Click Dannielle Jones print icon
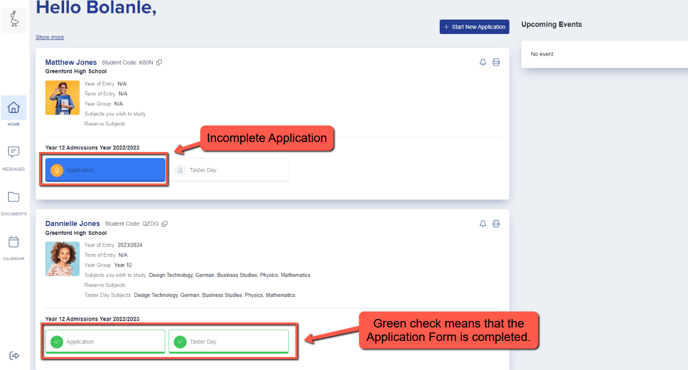688x370 pixels. point(496,224)
